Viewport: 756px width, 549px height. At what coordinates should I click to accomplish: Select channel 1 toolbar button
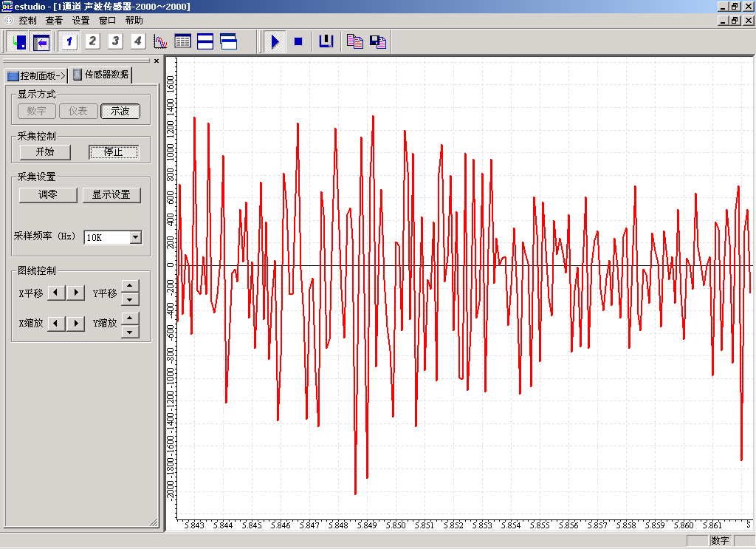tap(69, 41)
